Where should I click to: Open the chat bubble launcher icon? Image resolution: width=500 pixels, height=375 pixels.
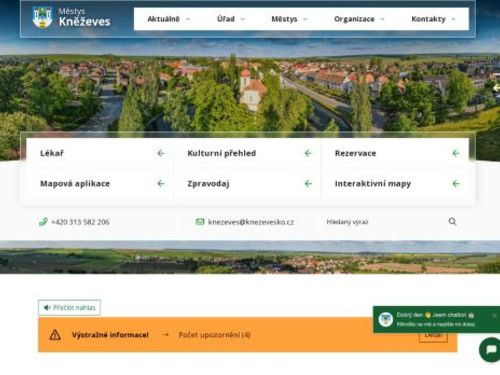[491, 350]
